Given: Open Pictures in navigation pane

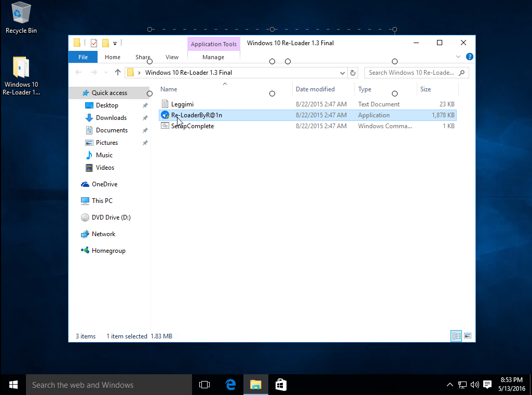Looking at the screenshot, I should pos(106,143).
